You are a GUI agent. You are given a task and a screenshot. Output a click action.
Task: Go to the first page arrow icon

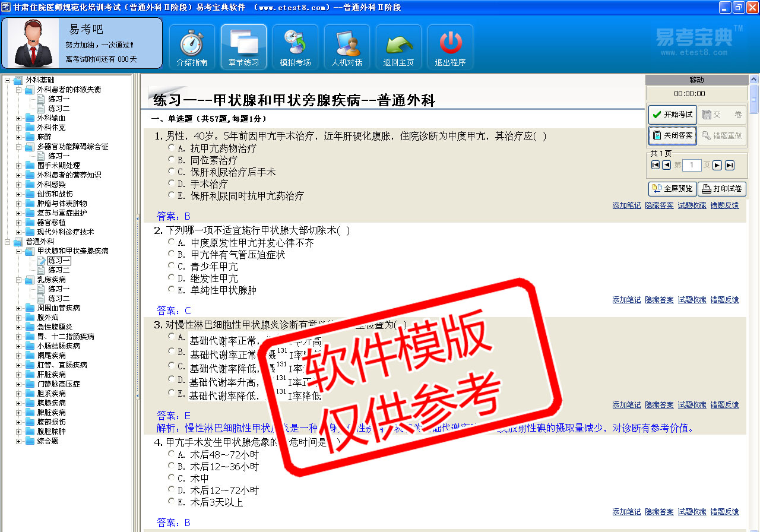tap(655, 165)
